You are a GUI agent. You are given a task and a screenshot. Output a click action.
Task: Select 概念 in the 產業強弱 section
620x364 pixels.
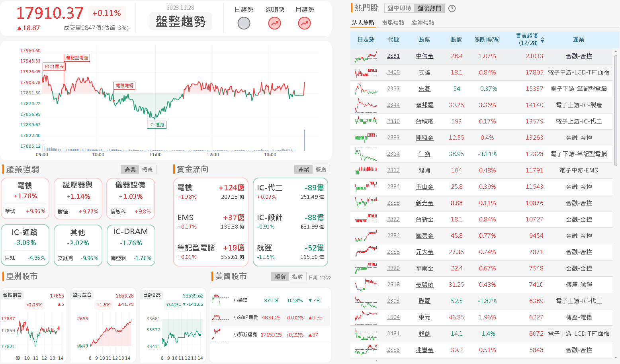[147, 170]
